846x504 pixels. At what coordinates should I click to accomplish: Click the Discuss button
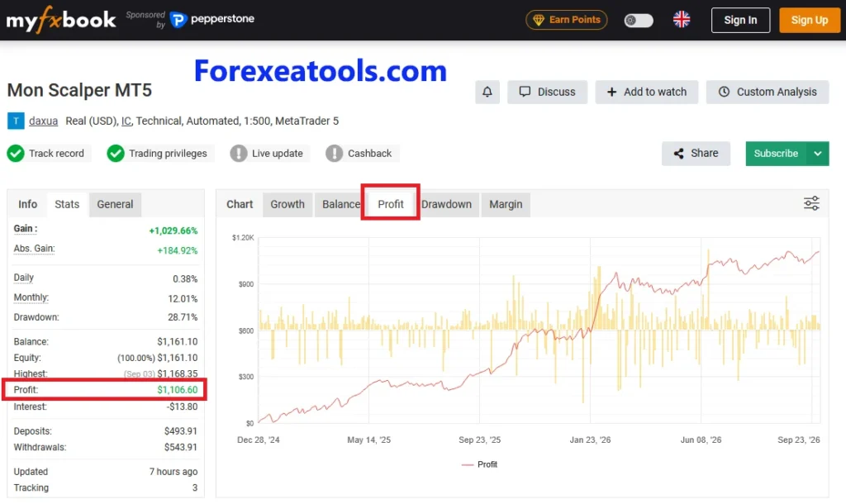pos(547,92)
